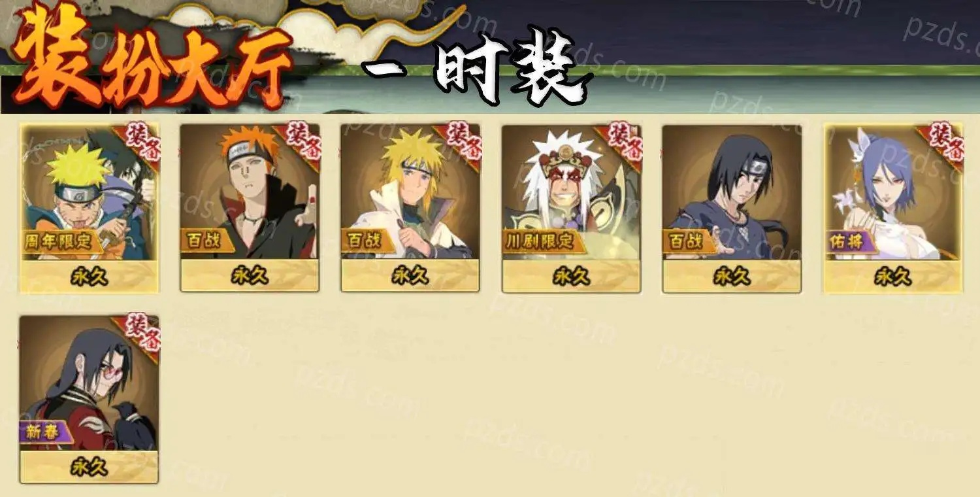This screenshot has height=497, width=980.
Task: Choose the blond Minato costume portrait
Action: pyautogui.click(x=410, y=192)
